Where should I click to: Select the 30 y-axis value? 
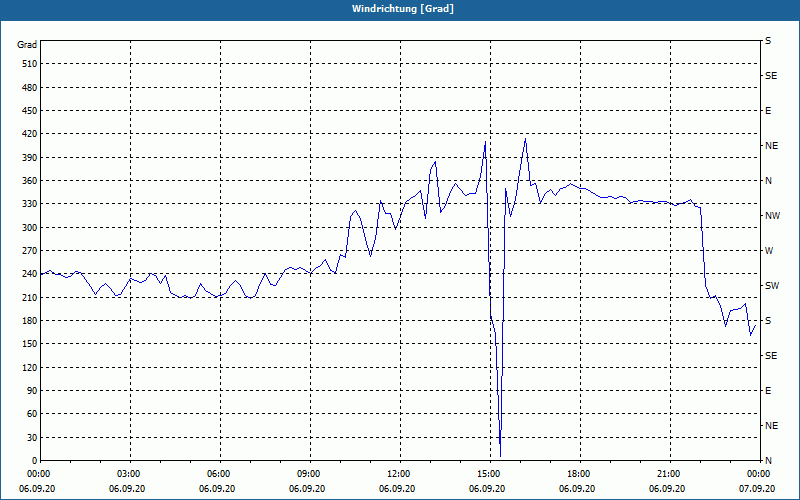(32, 437)
